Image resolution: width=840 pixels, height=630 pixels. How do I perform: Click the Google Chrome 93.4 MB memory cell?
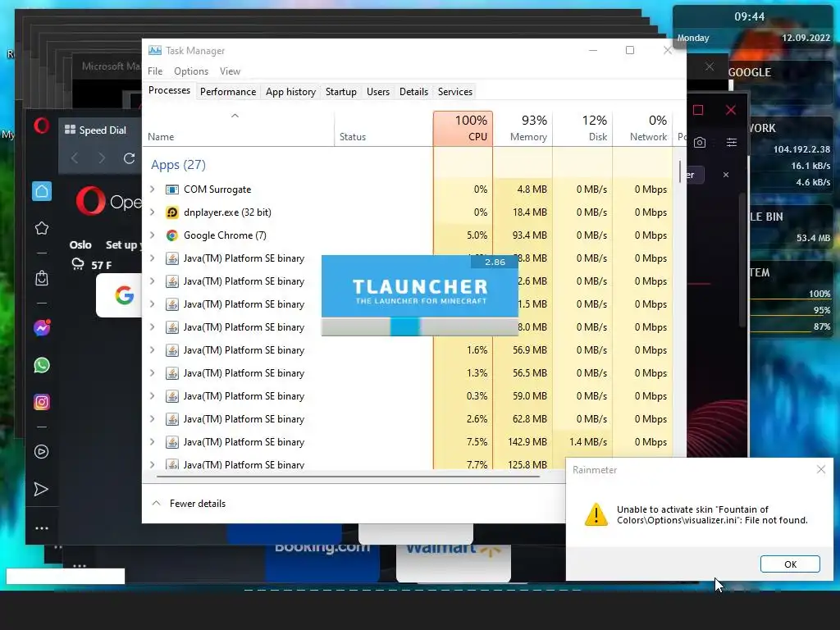coord(523,235)
